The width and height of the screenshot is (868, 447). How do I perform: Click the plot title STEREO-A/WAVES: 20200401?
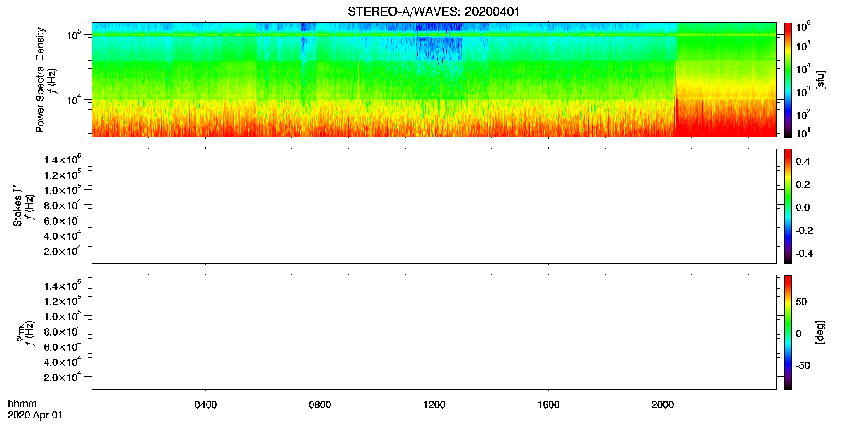[x=434, y=12]
